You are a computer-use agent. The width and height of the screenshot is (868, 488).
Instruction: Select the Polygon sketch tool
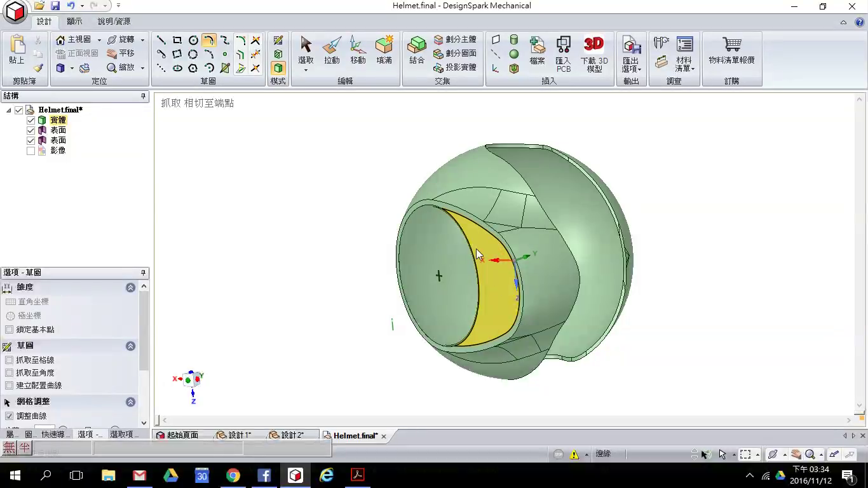click(193, 68)
